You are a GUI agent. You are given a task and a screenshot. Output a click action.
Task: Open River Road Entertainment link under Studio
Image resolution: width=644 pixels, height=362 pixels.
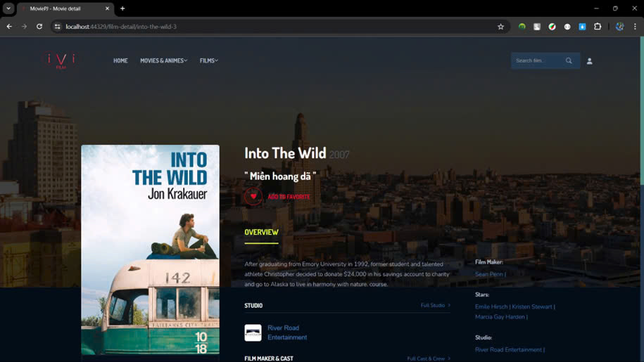click(x=508, y=350)
